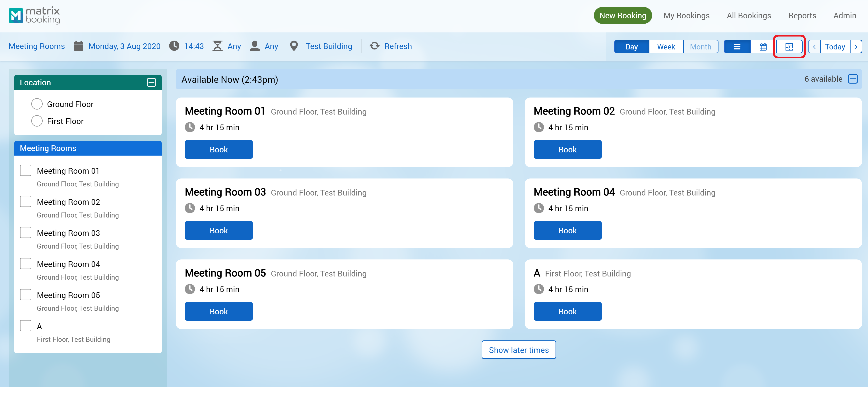Open the floor plan view icon
868x408 pixels.
point(789,46)
